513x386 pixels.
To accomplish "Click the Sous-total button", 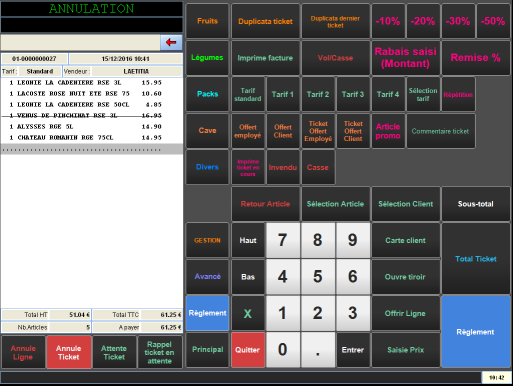I will coord(476,204).
